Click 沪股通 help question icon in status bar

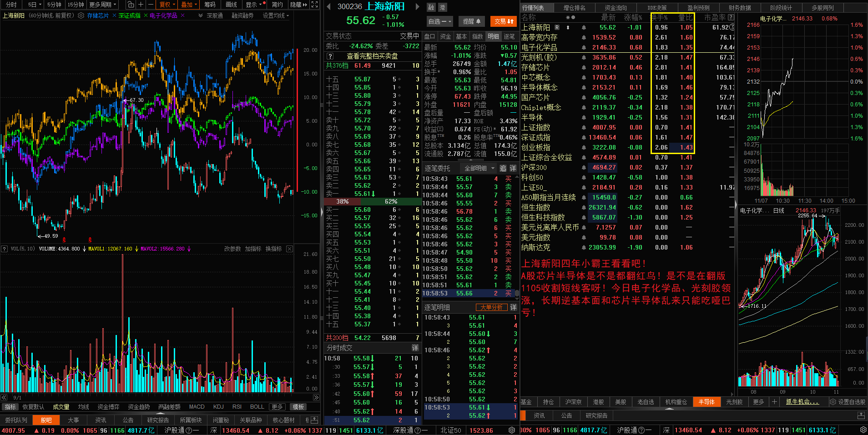[189, 430]
